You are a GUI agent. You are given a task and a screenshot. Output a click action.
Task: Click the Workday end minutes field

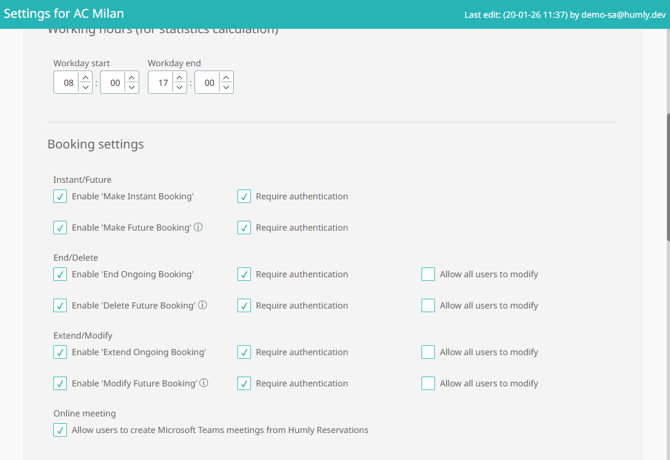coord(208,83)
